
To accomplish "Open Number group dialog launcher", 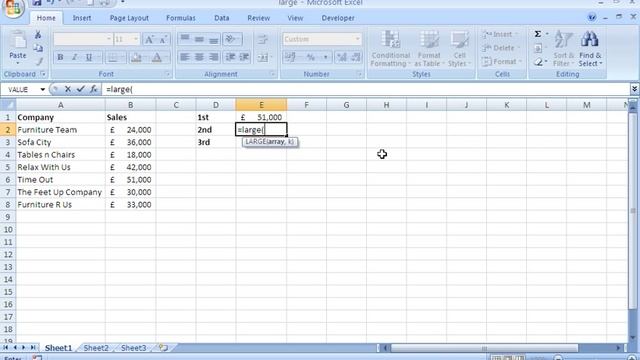I will coord(359,74).
